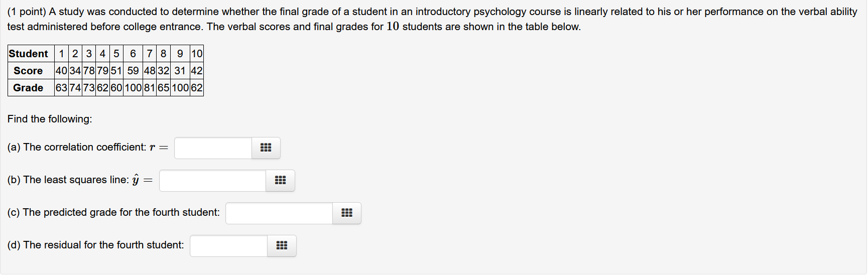Click the residual answer input field
This screenshot has width=868, height=278.
tap(229, 246)
